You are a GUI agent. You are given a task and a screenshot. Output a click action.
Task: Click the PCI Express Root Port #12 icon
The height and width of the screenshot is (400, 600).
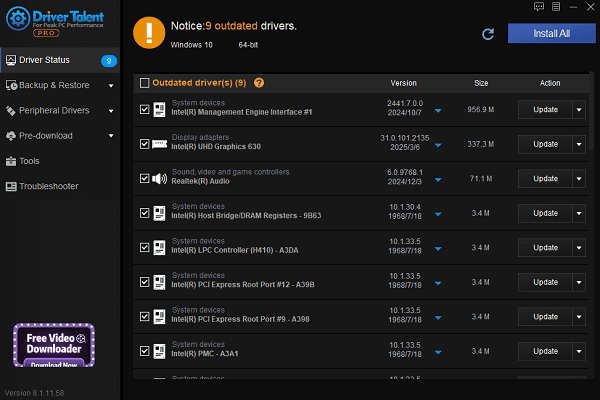[160, 282]
